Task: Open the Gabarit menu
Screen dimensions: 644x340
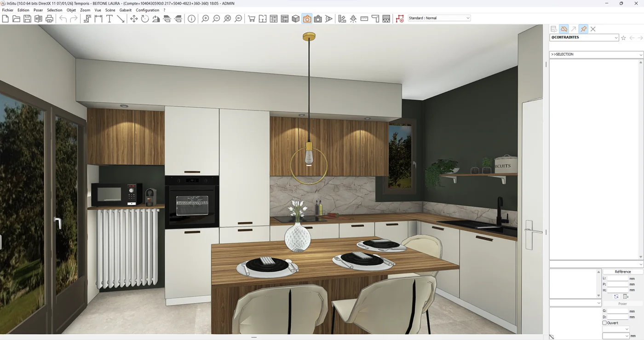Action: click(126, 10)
